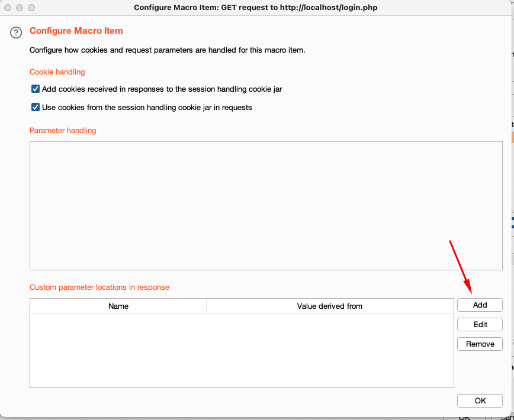514x420 pixels.
Task: Select the Name column header
Action: 118,306
